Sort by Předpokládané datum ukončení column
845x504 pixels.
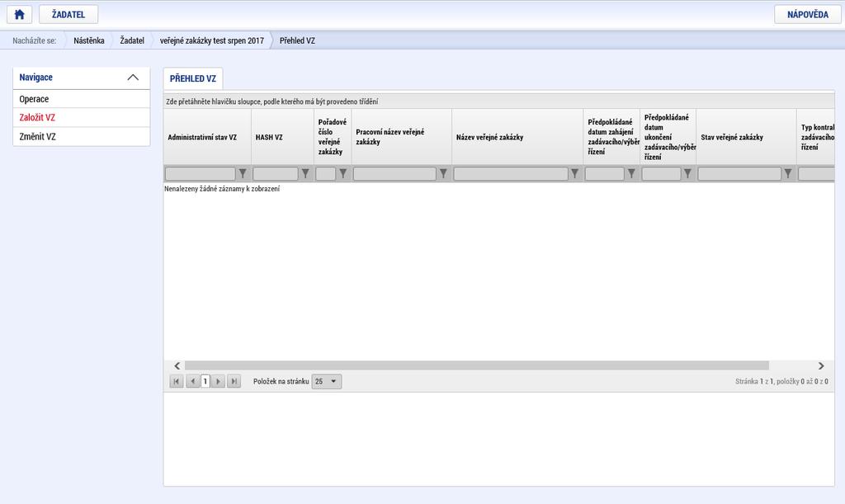(x=668, y=137)
